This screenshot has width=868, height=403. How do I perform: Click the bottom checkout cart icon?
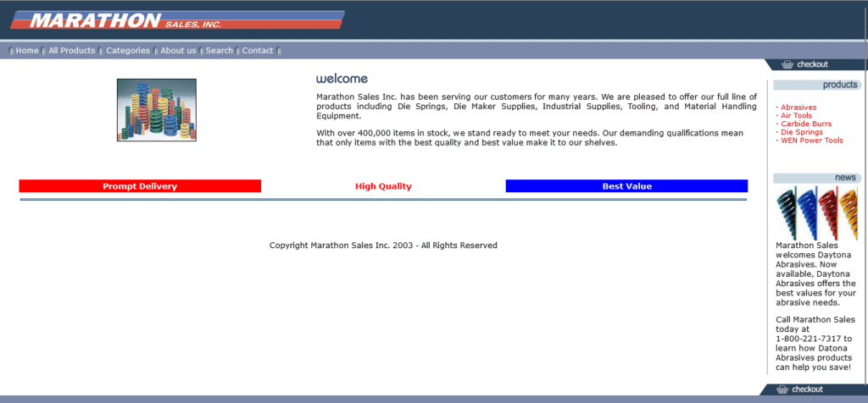click(783, 389)
